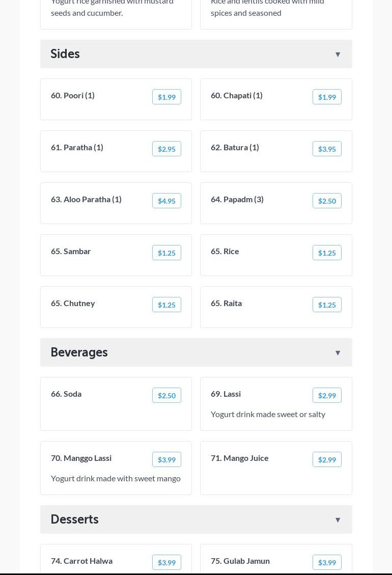Select the $2.95 Paratha price tag

click(x=166, y=149)
